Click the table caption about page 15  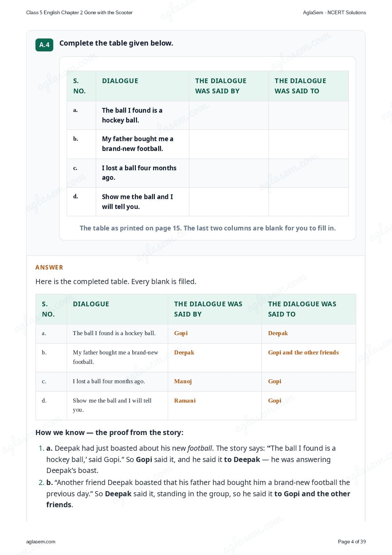pyautogui.click(x=208, y=228)
